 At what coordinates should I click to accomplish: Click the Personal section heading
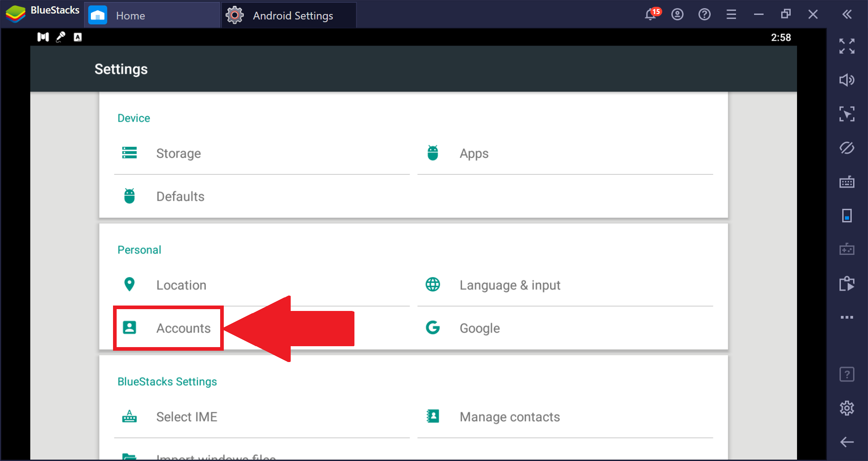click(x=139, y=250)
